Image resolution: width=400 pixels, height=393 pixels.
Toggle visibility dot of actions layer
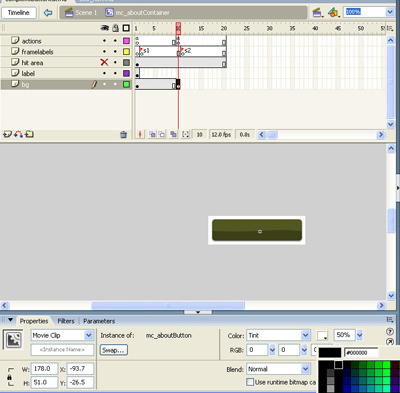104,41
